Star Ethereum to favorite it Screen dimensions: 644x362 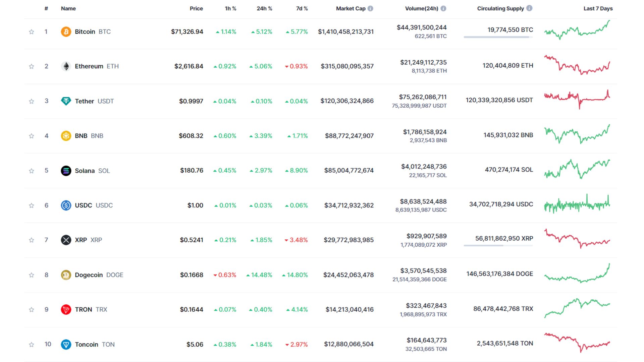pyautogui.click(x=32, y=66)
